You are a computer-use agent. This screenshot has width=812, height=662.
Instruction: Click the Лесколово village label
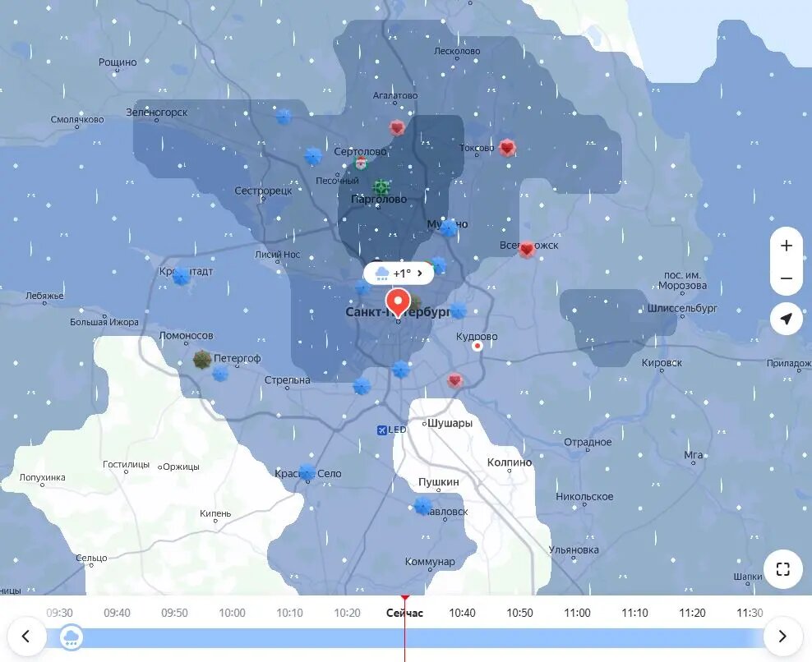(x=457, y=51)
